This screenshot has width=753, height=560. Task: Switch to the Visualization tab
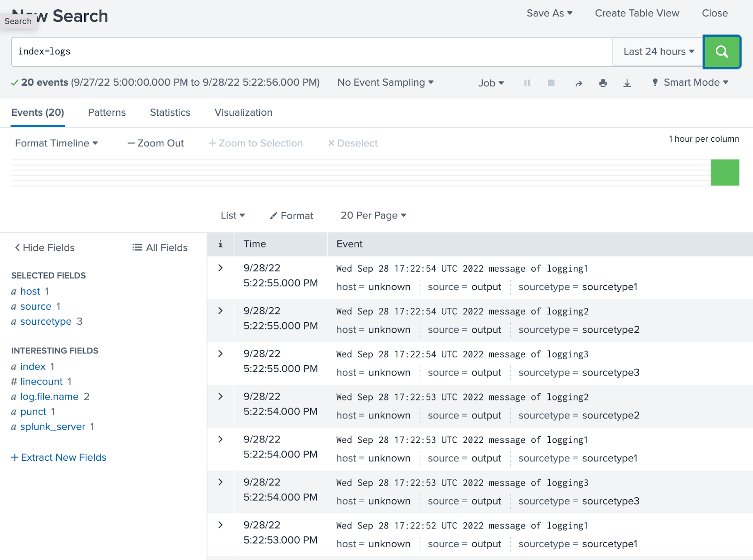[243, 112]
